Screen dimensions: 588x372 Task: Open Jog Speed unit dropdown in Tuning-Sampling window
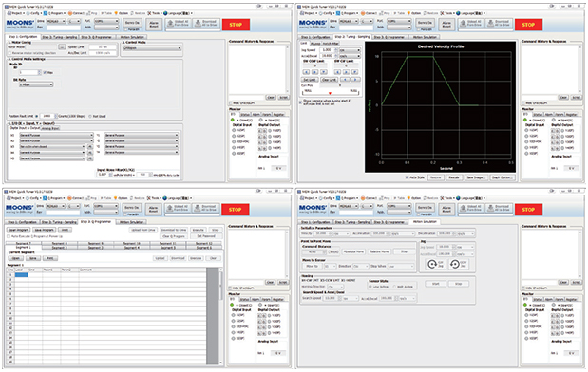tap(350, 50)
